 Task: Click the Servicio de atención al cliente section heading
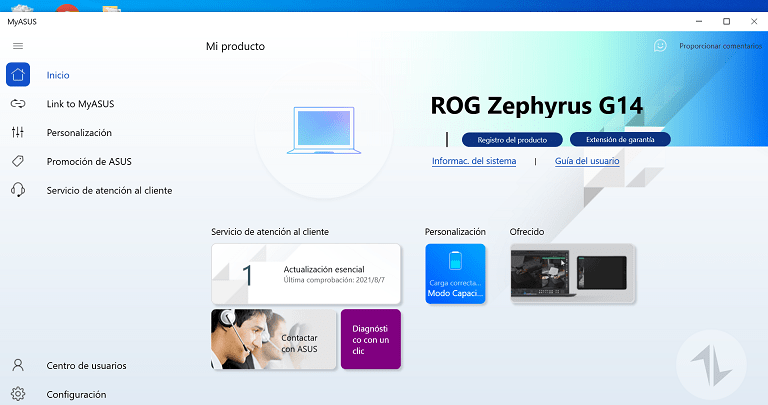270,232
